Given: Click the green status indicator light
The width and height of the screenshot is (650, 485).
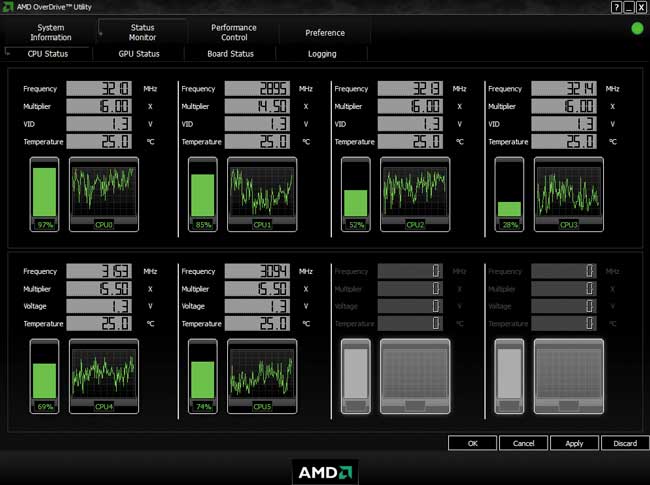Looking at the screenshot, I should tap(637, 29).
